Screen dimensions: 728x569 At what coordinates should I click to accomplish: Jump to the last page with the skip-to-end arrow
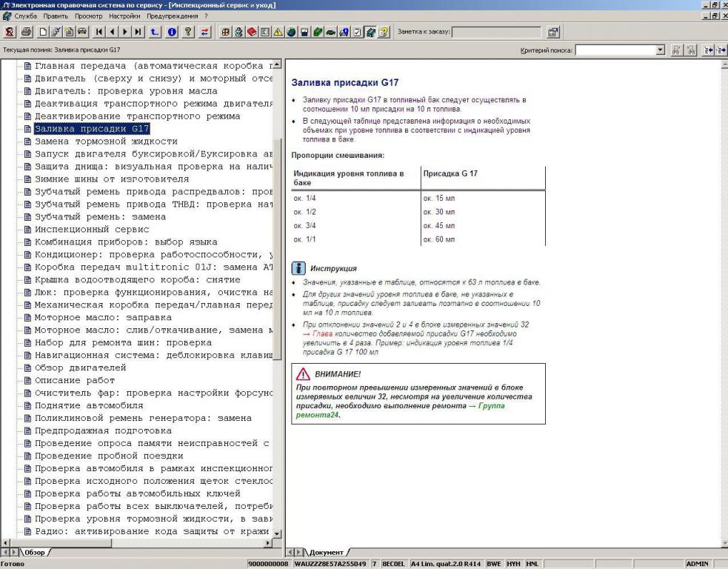tap(138, 32)
